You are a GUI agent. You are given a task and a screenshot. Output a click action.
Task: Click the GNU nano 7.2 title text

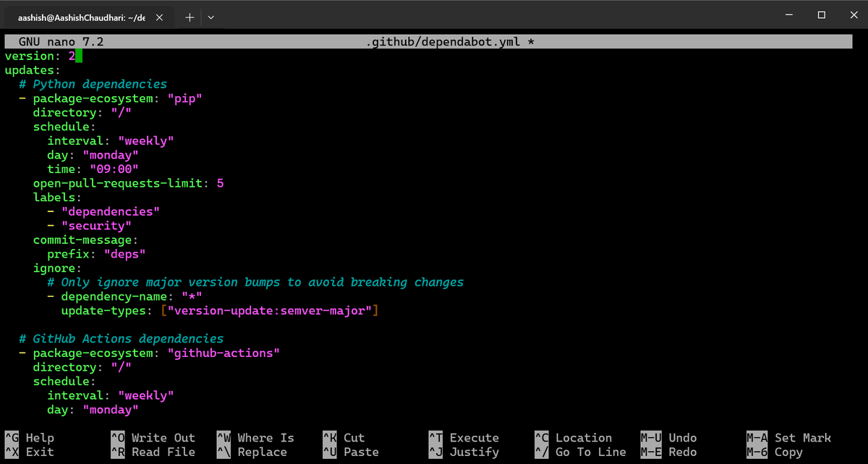coord(61,42)
